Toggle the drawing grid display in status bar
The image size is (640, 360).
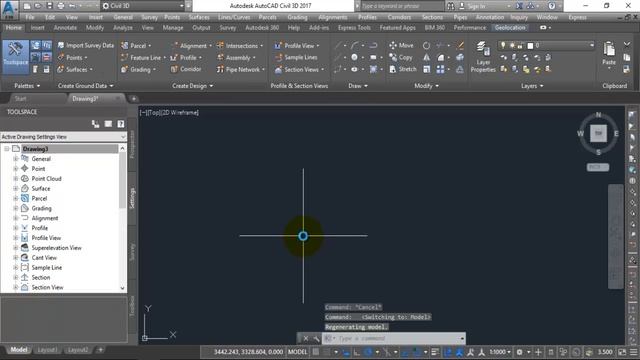316,352
